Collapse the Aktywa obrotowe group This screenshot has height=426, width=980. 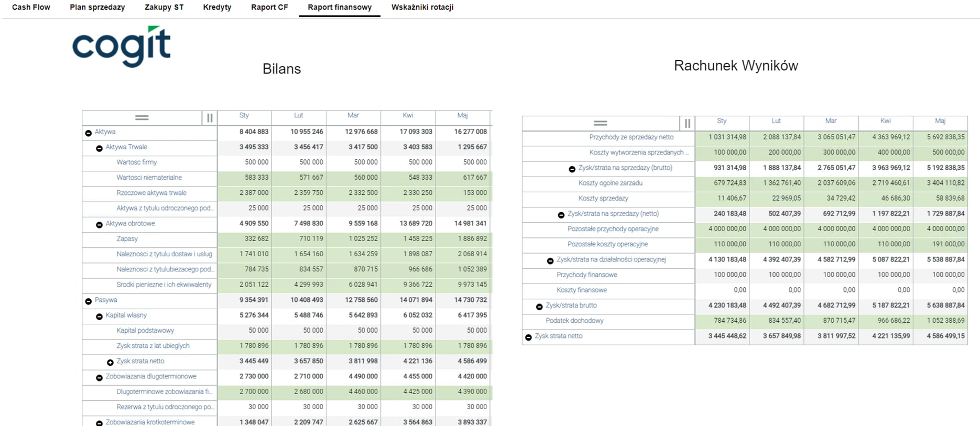[x=99, y=225]
